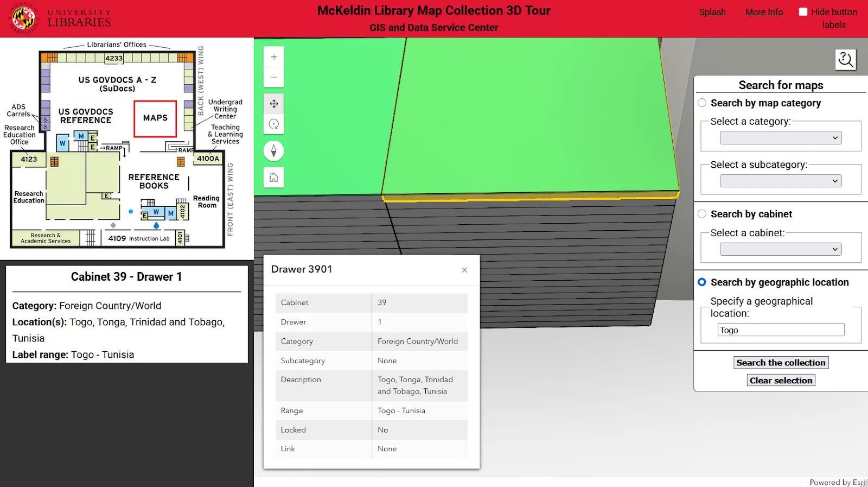The width and height of the screenshot is (868, 487).
Task: Click the MAPS room on floor plan
Action: tap(155, 118)
